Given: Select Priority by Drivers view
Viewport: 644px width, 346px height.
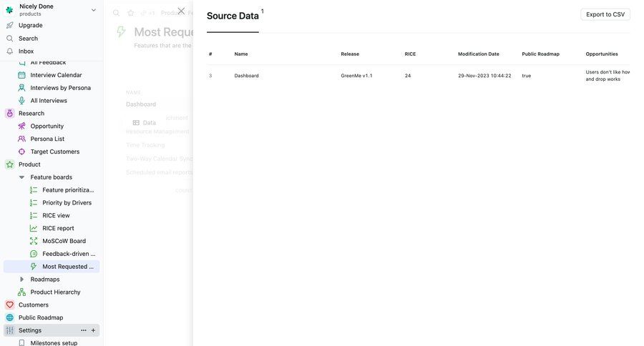Looking at the screenshot, I should [67, 203].
